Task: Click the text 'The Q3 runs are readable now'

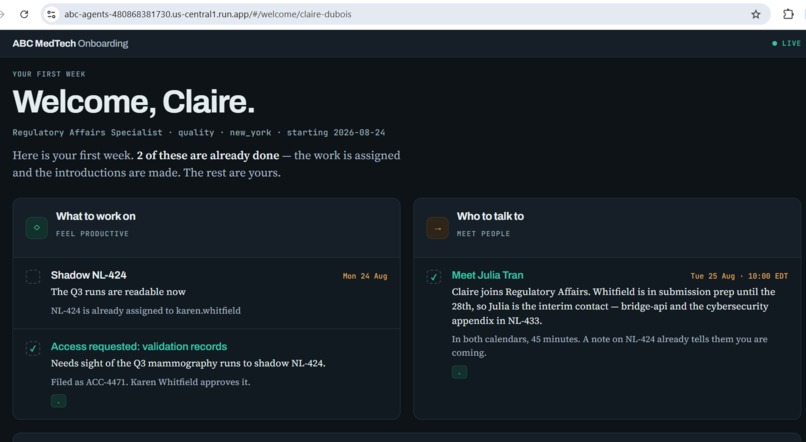Action: (118, 291)
